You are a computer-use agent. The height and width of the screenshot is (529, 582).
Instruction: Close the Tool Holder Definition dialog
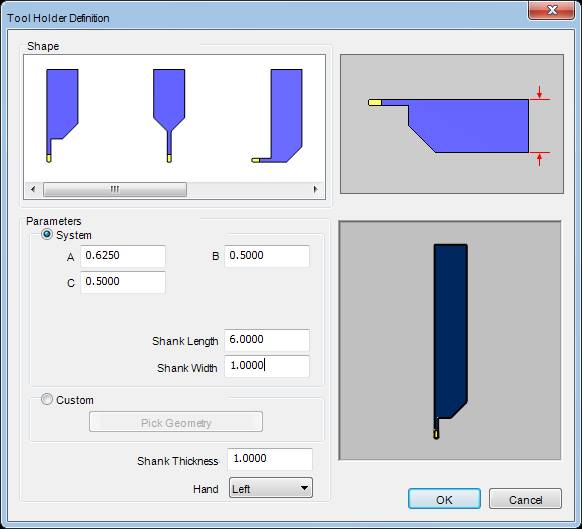552,10
